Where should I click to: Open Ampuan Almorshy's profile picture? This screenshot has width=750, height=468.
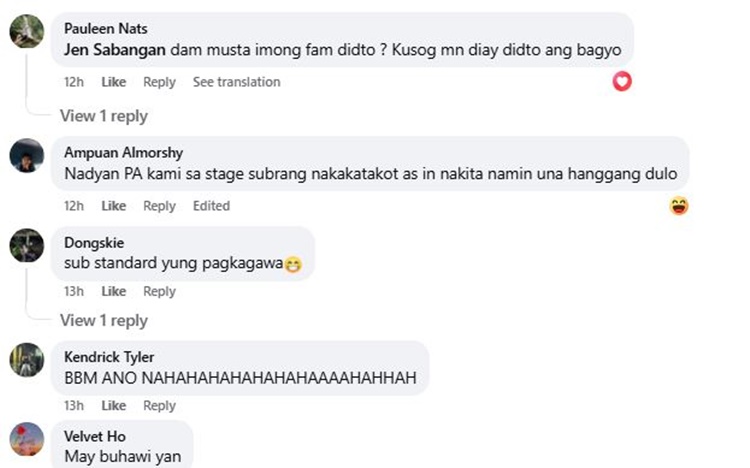pos(27,156)
